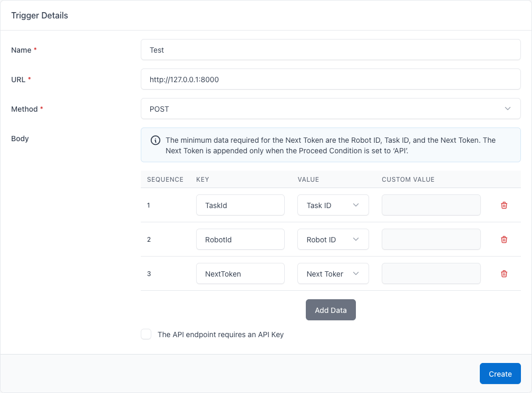Click the NextToken key input field
The width and height of the screenshot is (532, 393).
240,273
